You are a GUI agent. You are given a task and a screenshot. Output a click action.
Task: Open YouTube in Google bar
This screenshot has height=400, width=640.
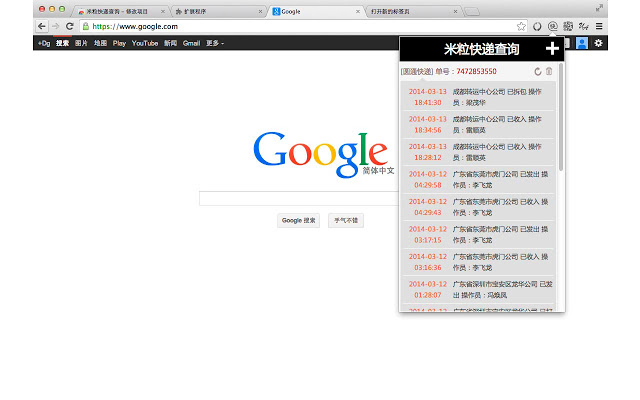tap(144, 43)
